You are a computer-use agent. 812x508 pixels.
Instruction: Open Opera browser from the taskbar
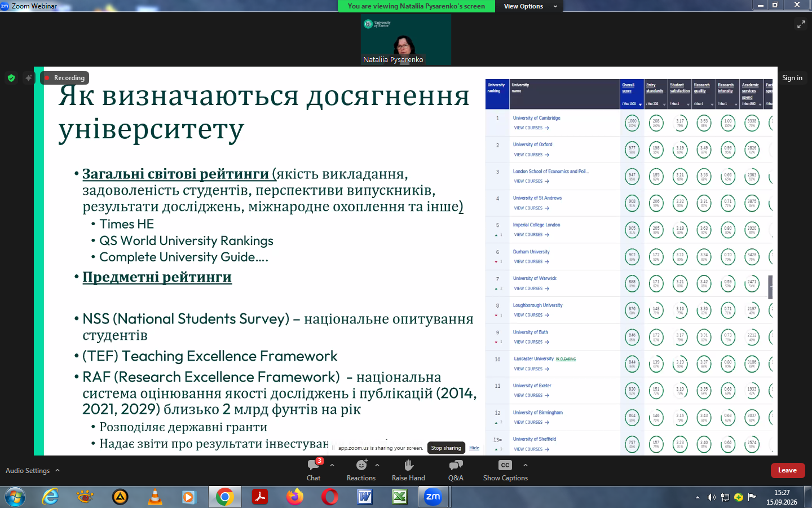pyautogui.click(x=330, y=497)
